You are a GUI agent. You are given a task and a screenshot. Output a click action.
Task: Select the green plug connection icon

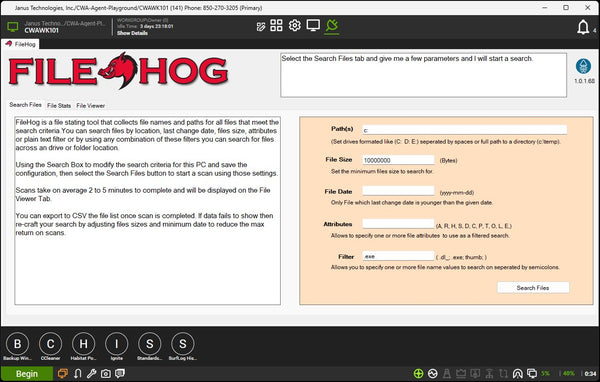pos(332,26)
